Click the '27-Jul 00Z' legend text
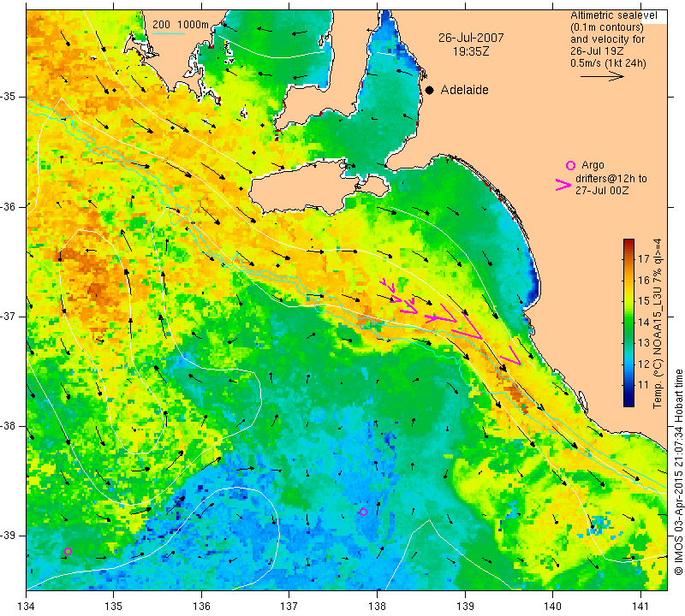 pyautogui.click(x=602, y=190)
